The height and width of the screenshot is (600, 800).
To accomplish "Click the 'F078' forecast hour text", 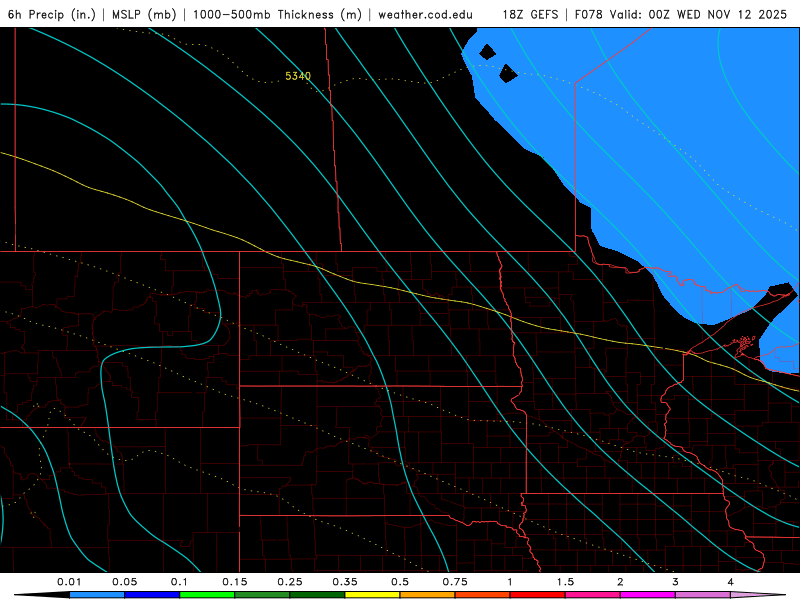I will pyautogui.click(x=589, y=14).
